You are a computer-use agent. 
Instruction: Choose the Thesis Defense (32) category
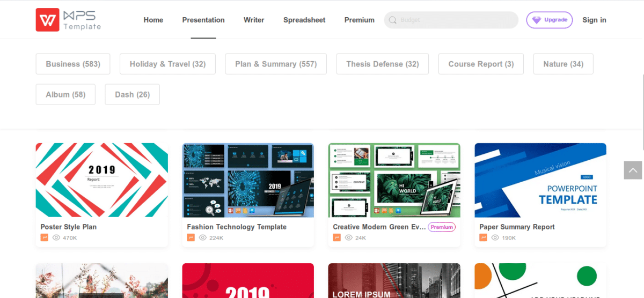(383, 64)
